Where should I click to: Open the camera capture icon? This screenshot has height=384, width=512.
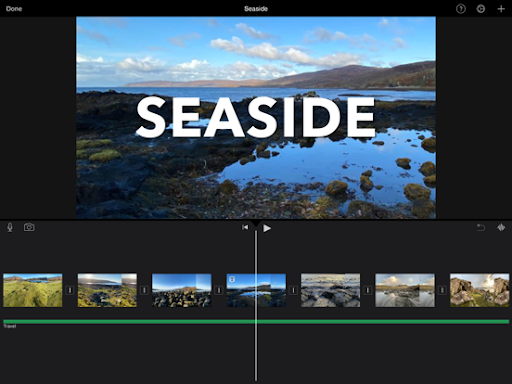click(29, 227)
